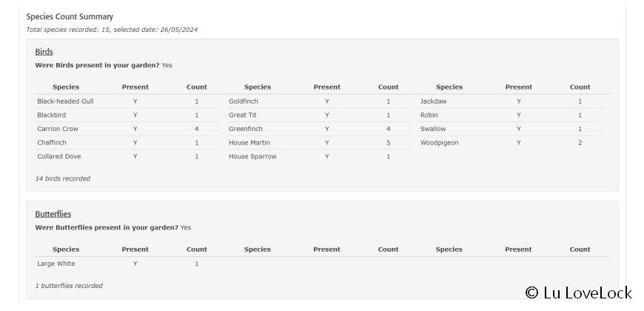
Task: Click the Blackbird species name
Action: [x=51, y=116]
